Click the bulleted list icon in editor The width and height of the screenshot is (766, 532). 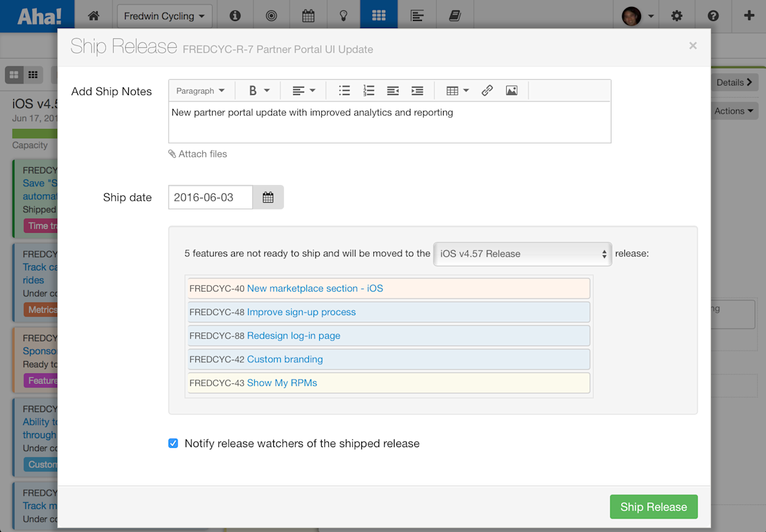344,91
